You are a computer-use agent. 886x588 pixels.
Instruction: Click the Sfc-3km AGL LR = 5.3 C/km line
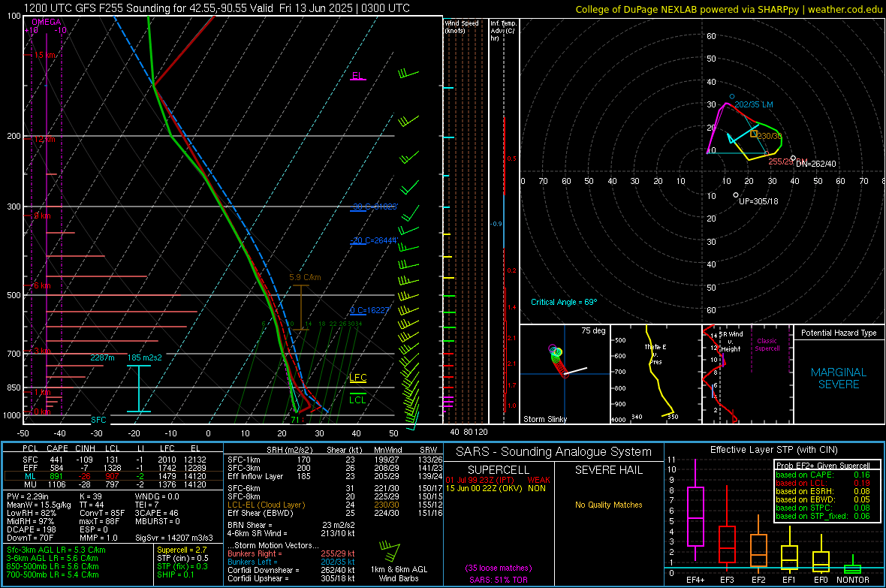click(56, 550)
